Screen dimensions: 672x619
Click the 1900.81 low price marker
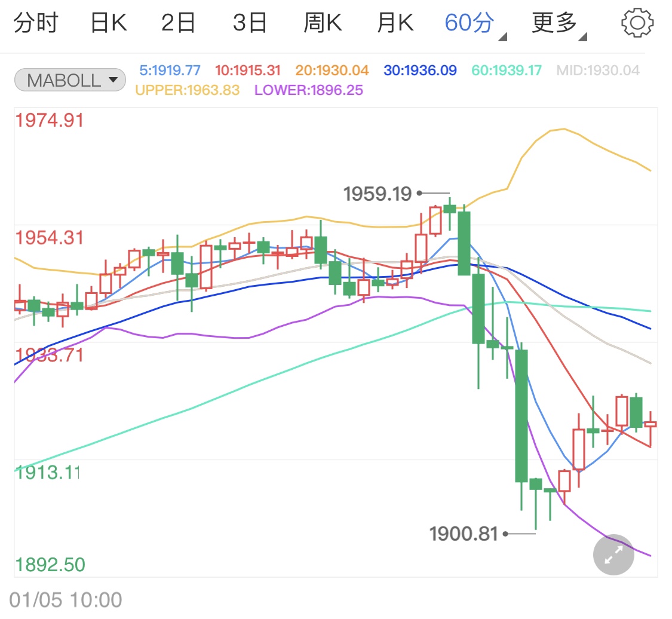(x=464, y=534)
